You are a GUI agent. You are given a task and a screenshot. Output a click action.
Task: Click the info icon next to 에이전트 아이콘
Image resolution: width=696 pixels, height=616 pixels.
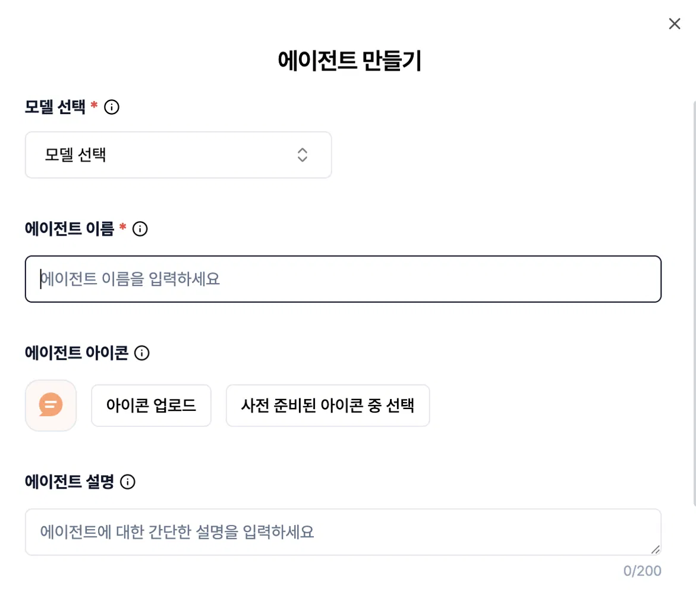(141, 353)
